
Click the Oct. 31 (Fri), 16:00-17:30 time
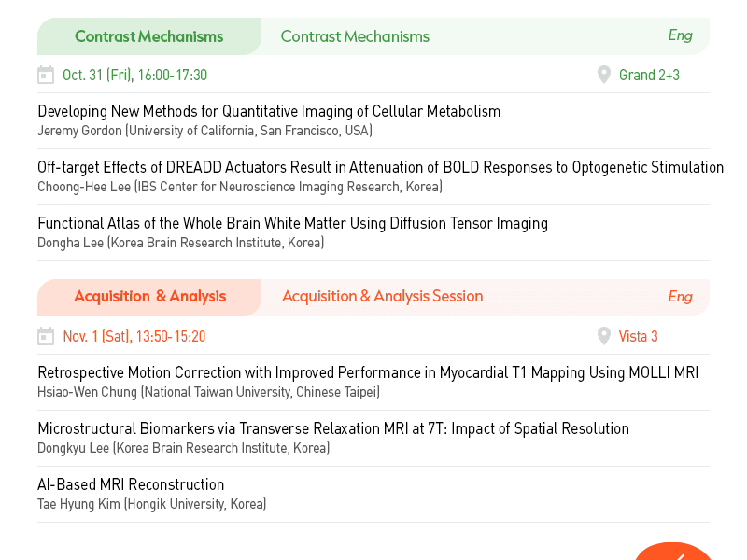[x=134, y=75]
